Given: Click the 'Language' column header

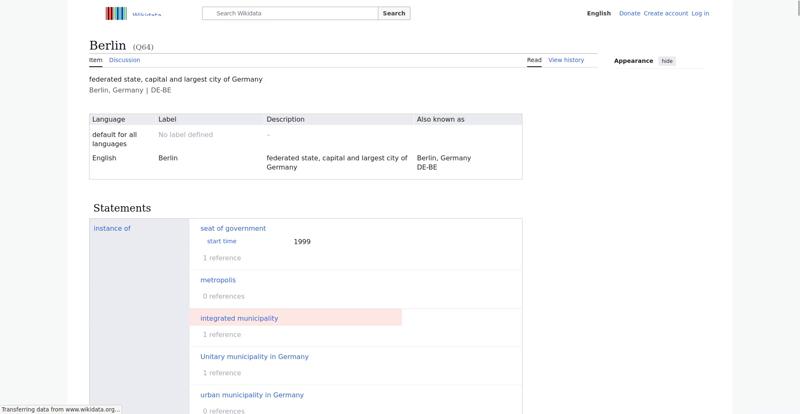Looking at the screenshot, I should [109, 119].
